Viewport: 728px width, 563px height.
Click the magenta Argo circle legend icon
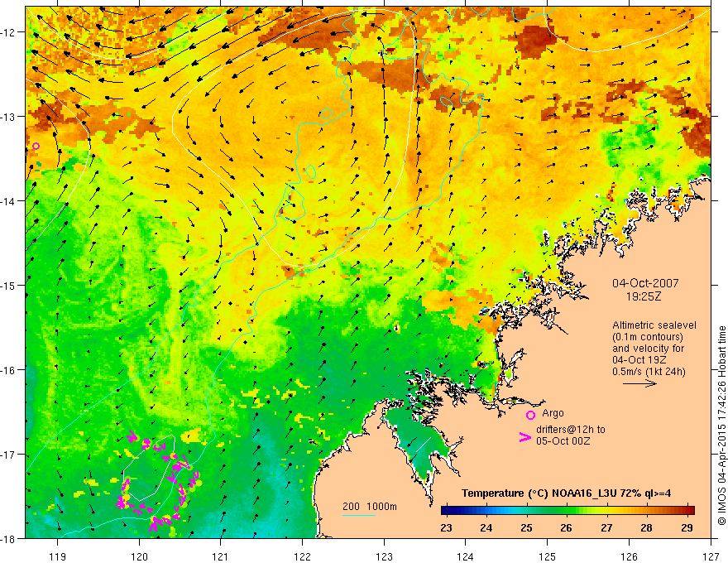[x=530, y=415]
